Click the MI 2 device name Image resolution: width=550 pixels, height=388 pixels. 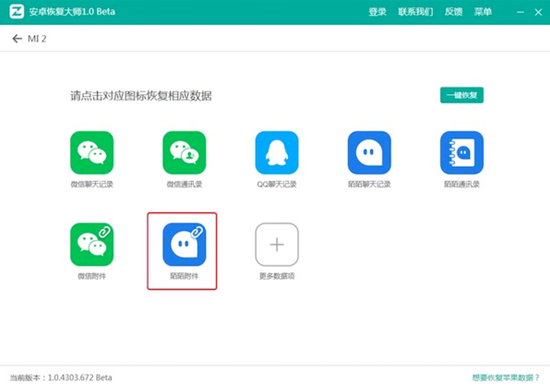(x=37, y=39)
